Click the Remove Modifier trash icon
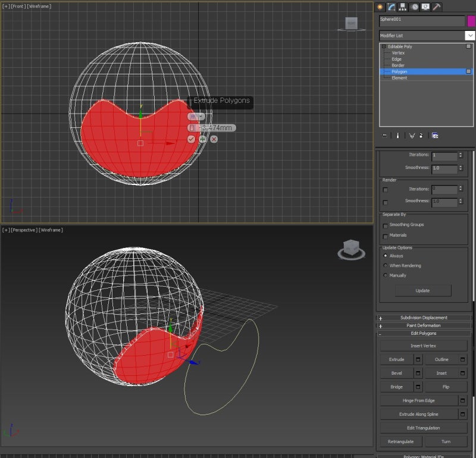 coord(421,136)
